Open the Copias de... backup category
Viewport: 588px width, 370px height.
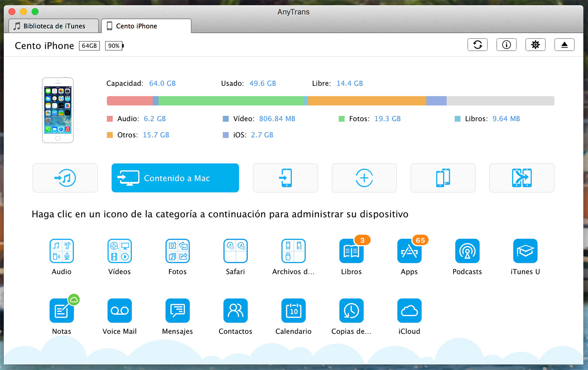(x=351, y=311)
